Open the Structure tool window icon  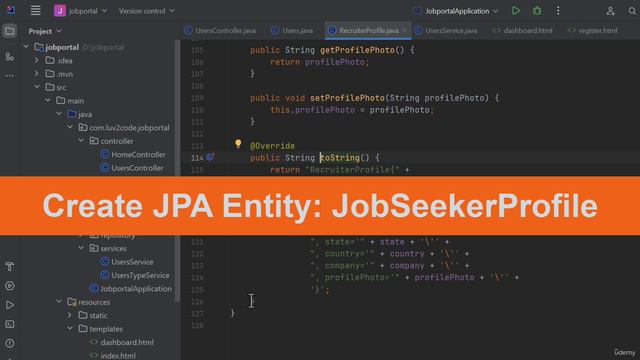[10, 57]
